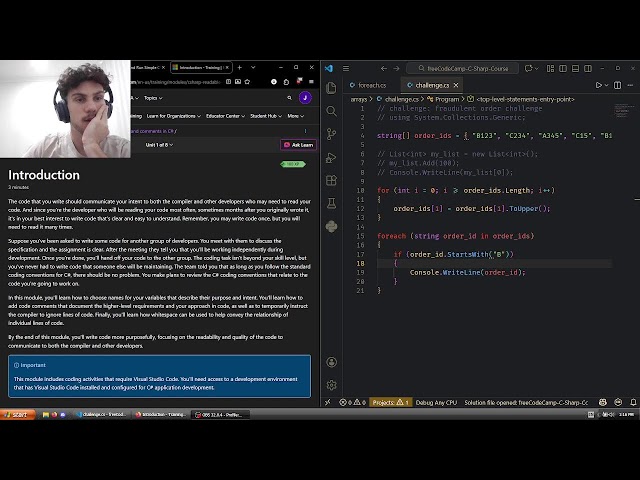Open the Accounts icon in VS Code

(x=331, y=362)
